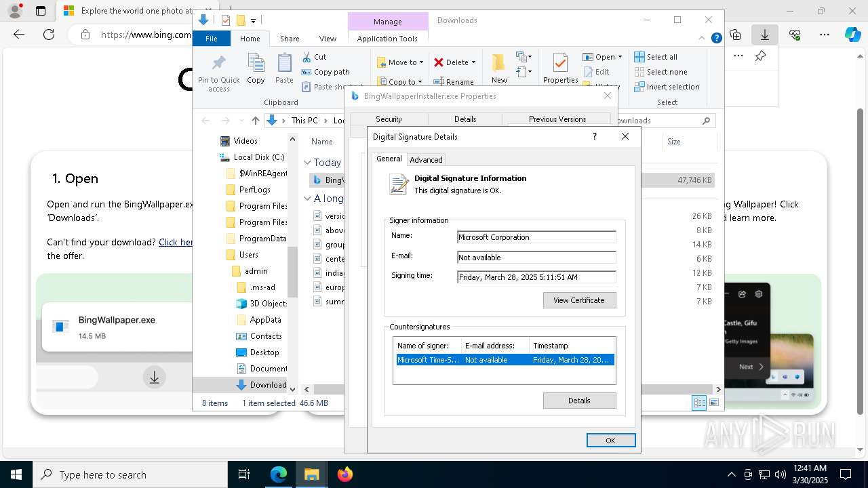Switch to the View ribbon tab

328,39
